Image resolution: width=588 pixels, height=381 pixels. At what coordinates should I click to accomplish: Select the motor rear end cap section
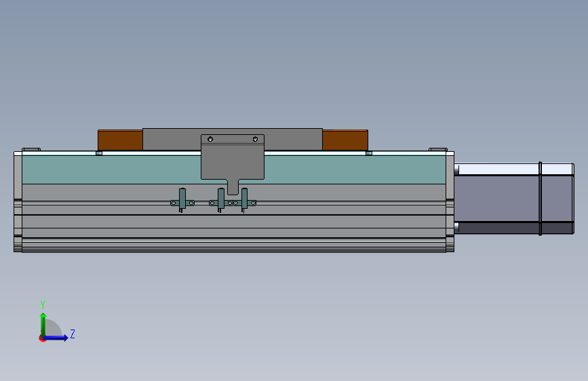point(557,199)
